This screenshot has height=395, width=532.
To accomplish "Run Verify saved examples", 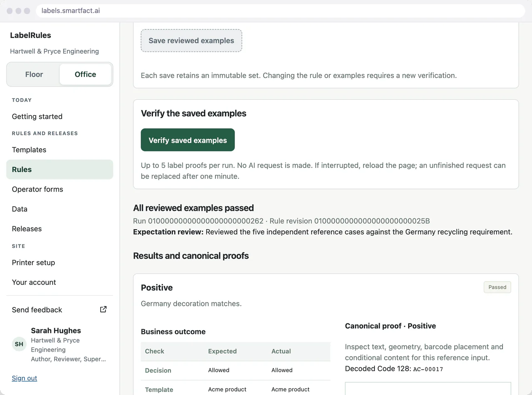I will tap(188, 140).
